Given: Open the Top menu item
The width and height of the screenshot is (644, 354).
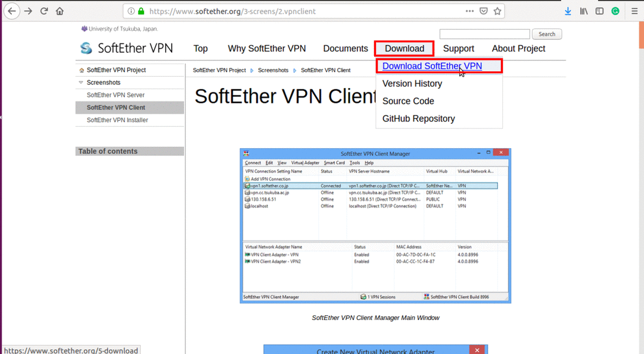Looking at the screenshot, I should (200, 48).
